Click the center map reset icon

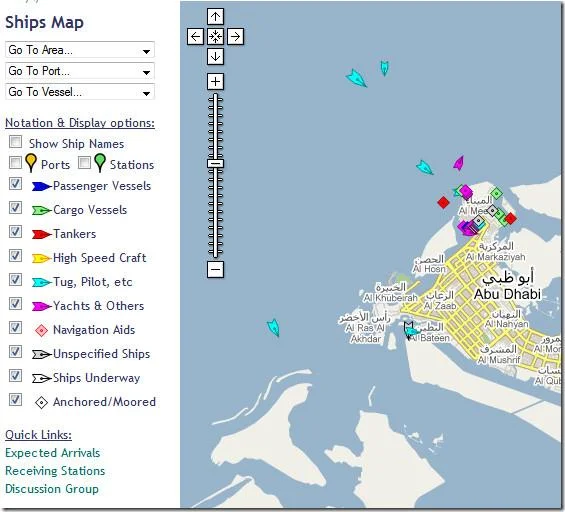tap(215, 37)
